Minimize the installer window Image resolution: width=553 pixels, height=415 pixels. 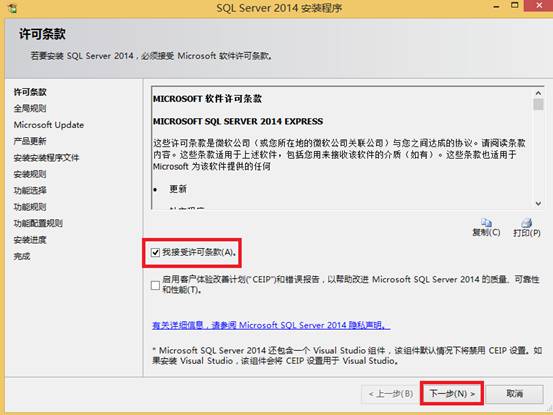[497, 7]
